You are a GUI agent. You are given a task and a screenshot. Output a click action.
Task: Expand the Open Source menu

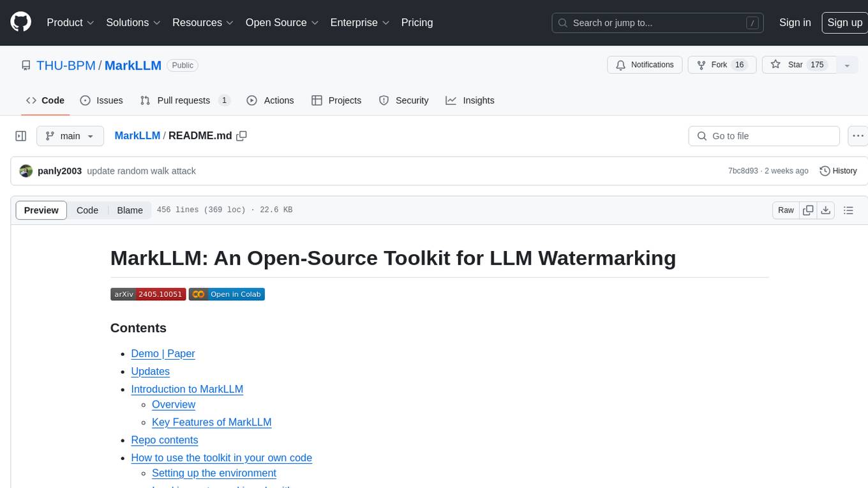point(282,22)
